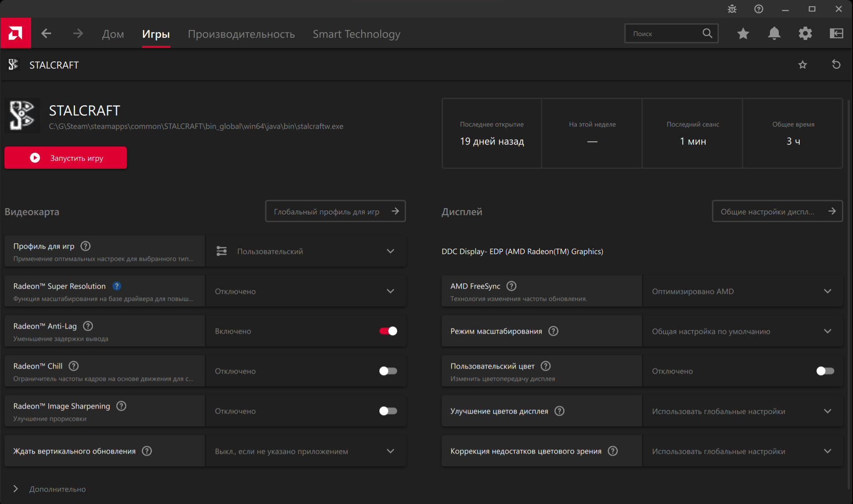Open the Профиль для игр dropdown
853x504 pixels.
306,251
